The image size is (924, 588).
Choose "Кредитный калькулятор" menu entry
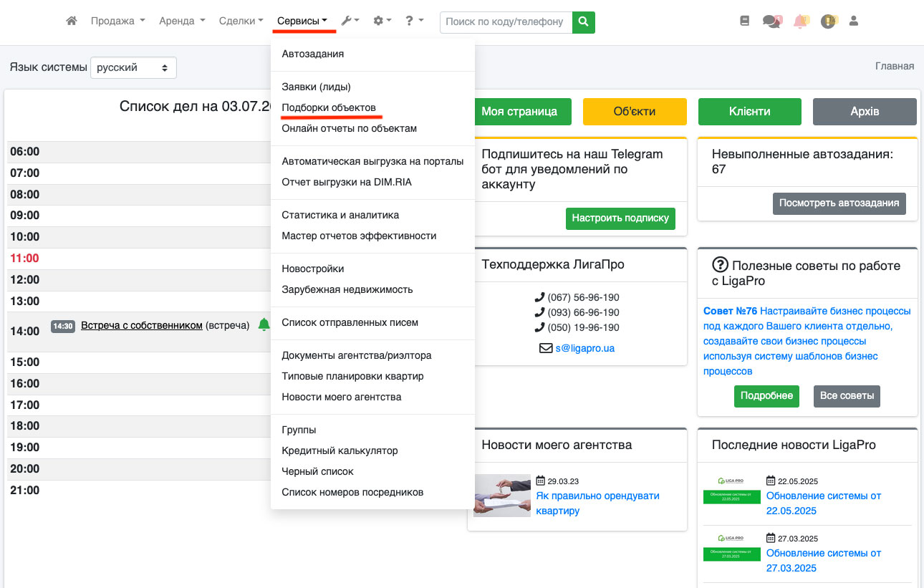(340, 450)
